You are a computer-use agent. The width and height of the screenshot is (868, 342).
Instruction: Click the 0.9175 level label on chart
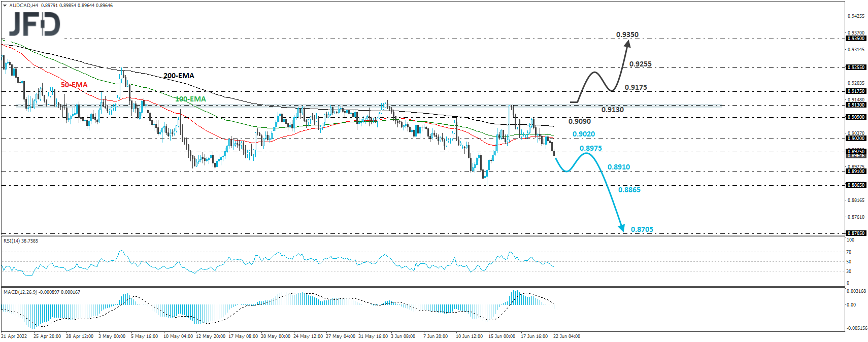(636, 87)
